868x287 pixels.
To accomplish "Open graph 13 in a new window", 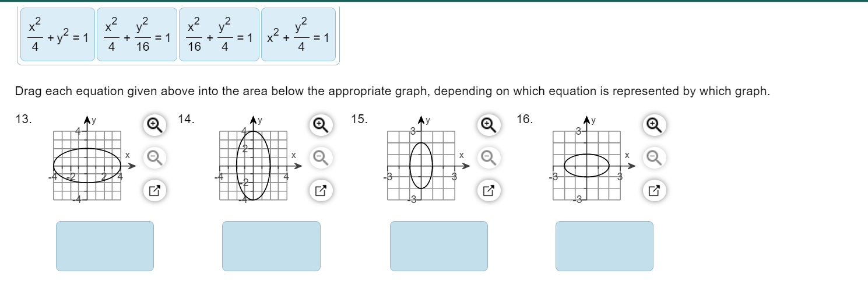I will point(153,190).
